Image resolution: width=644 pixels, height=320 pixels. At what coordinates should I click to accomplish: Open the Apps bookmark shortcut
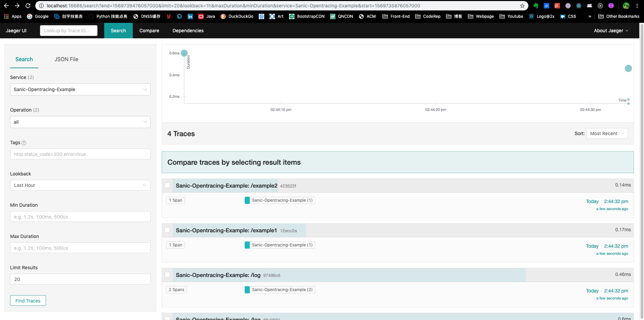click(12, 16)
